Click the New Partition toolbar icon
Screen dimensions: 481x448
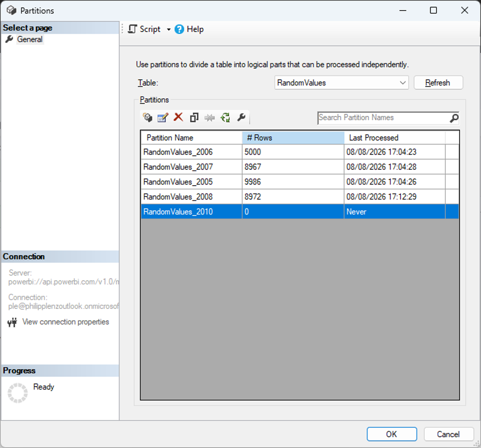pyautogui.click(x=147, y=118)
